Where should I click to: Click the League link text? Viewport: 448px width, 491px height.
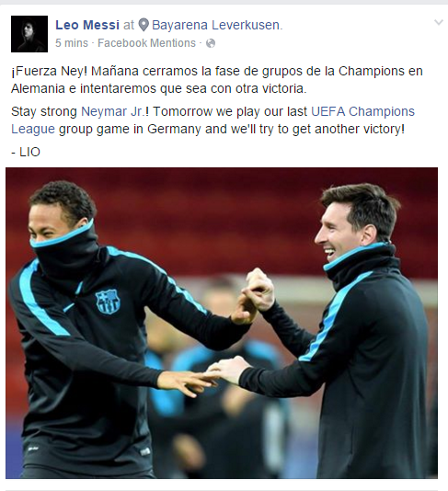click(33, 129)
